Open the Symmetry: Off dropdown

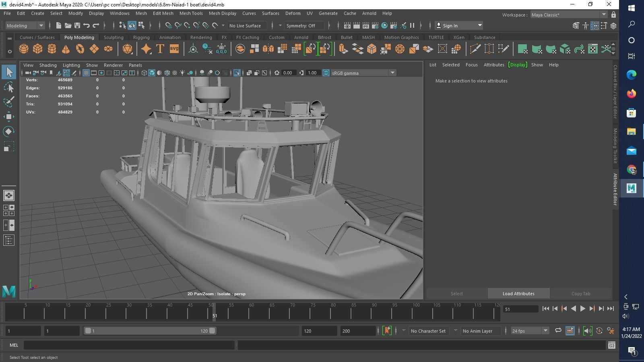coord(305,25)
